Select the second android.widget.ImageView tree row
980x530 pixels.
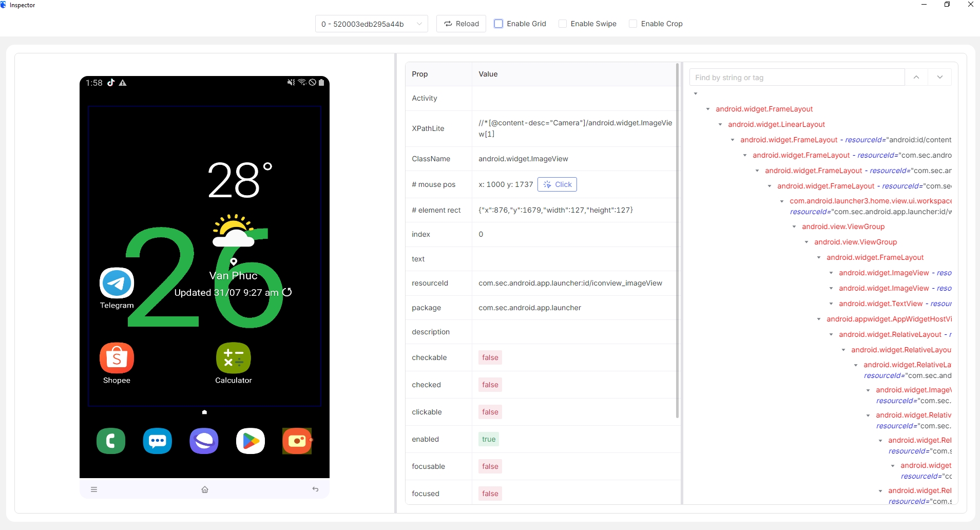coord(895,288)
